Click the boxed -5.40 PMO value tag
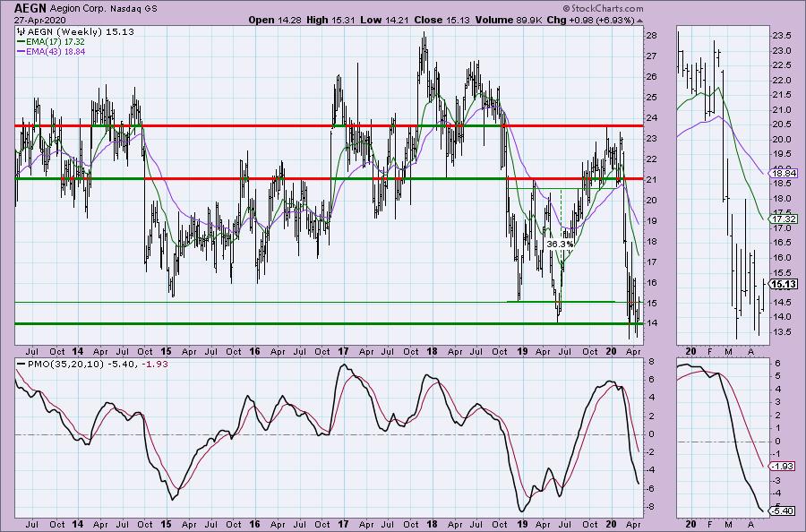The image size is (806, 532). 784,511
